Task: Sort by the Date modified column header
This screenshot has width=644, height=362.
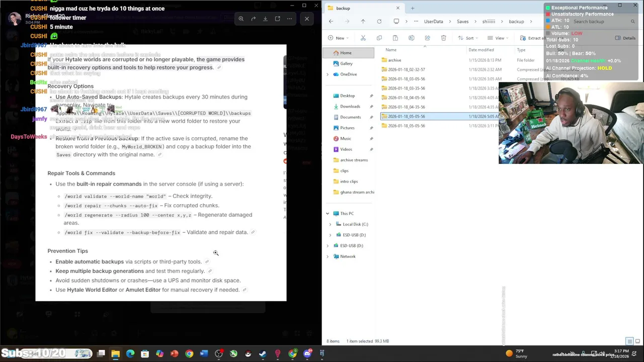Action: (x=481, y=50)
